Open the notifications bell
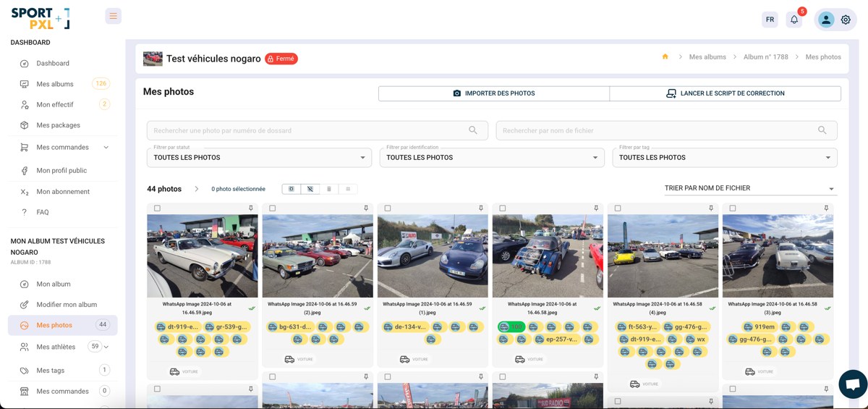 coord(794,20)
